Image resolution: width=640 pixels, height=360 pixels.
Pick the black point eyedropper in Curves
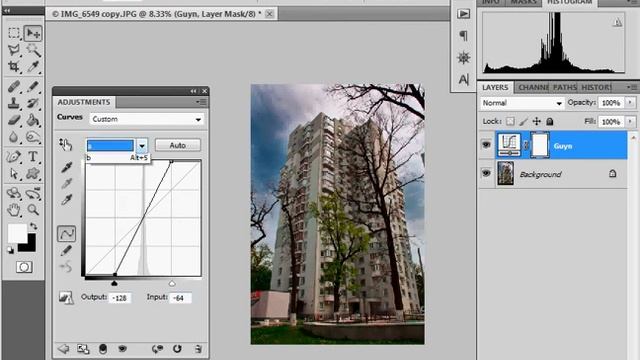(x=67, y=167)
